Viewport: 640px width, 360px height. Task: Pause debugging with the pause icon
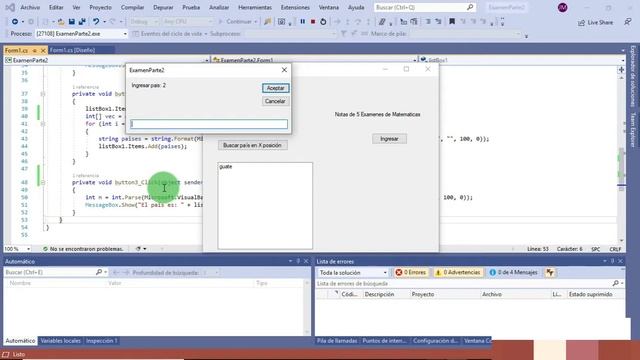pyautogui.click(x=302, y=22)
